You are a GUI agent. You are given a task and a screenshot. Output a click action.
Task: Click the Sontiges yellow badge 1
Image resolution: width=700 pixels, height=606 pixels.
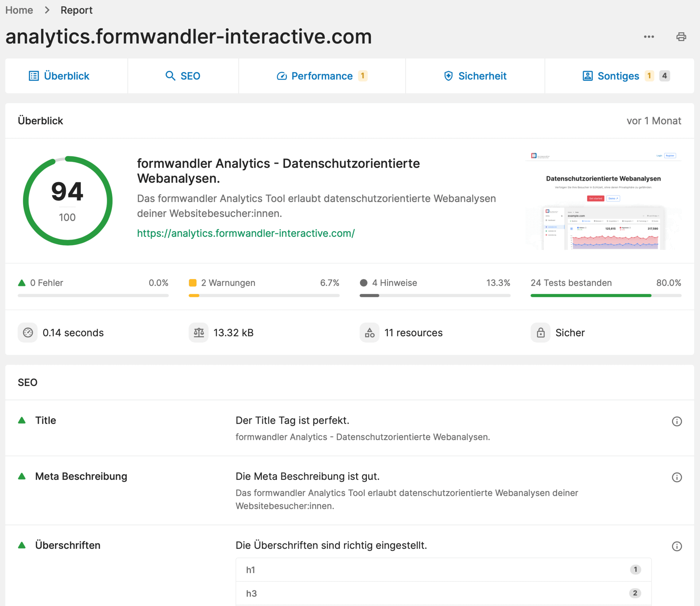pyautogui.click(x=649, y=76)
